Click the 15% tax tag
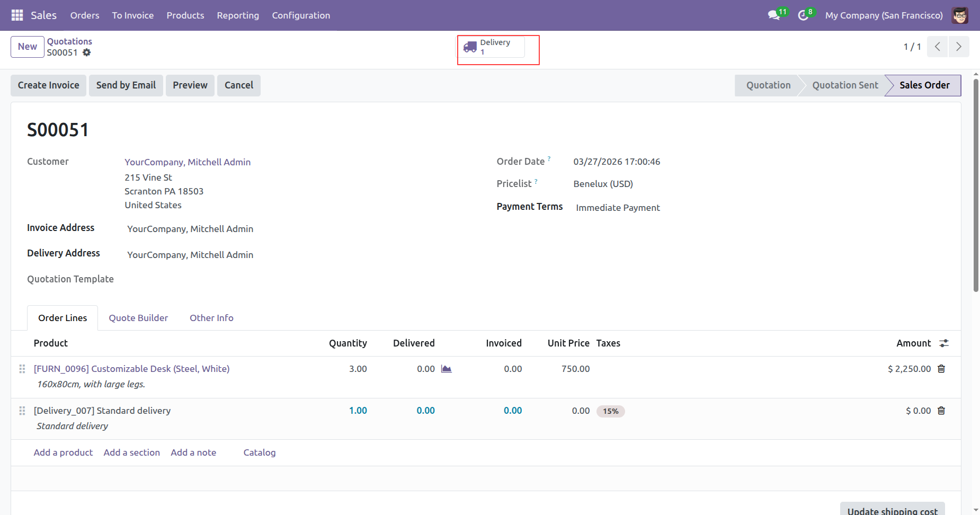Image resolution: width=980 pixels, height=515 pixels. 610,411
